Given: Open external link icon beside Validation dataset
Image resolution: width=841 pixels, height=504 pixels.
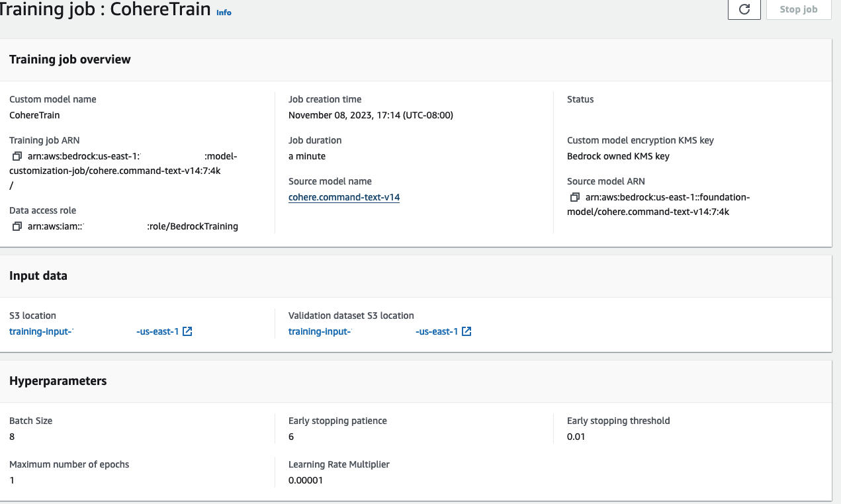Looking at the screenshot, I should coord(466,331).
